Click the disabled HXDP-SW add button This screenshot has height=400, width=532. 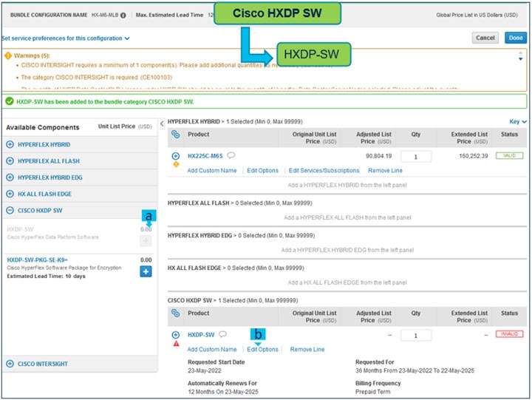coord(146,241)
